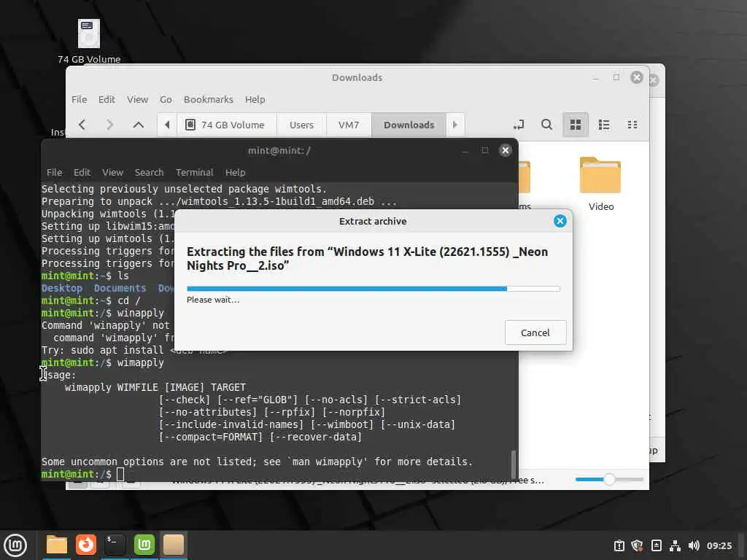Minimize the terminal window
The height and width of the screenshot is (560, 747).
point(465,151)
